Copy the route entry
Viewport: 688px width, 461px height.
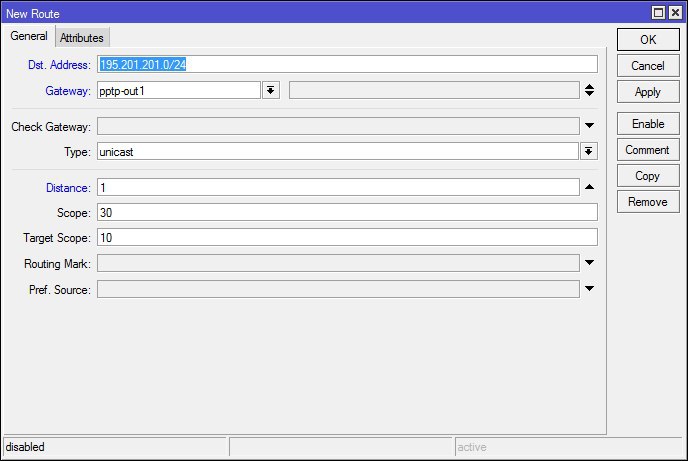coord(648,176)
